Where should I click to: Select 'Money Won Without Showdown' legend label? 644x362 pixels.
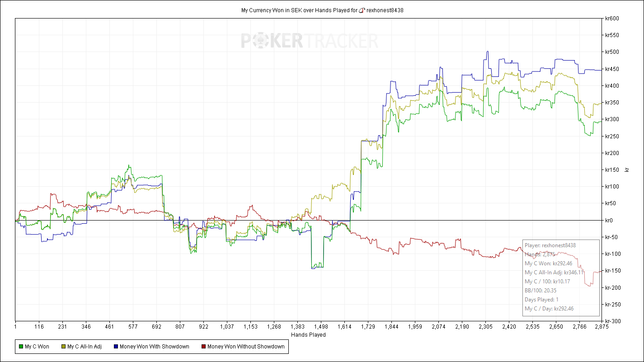click(x=246, y=347)
